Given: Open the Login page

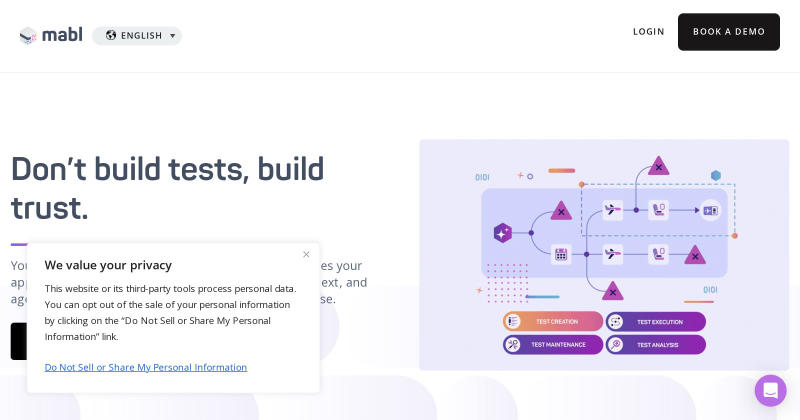Looking at the screenshot, I should (x=648, y=32).
